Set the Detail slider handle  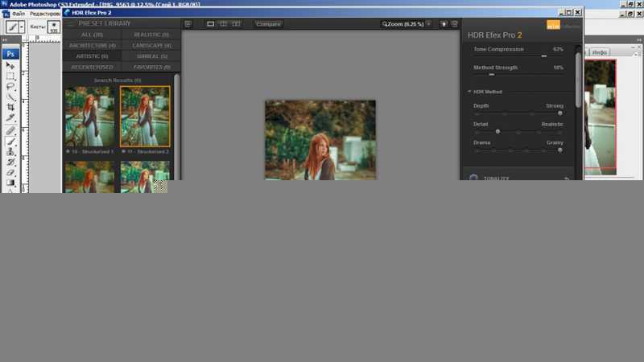[497, 131]
